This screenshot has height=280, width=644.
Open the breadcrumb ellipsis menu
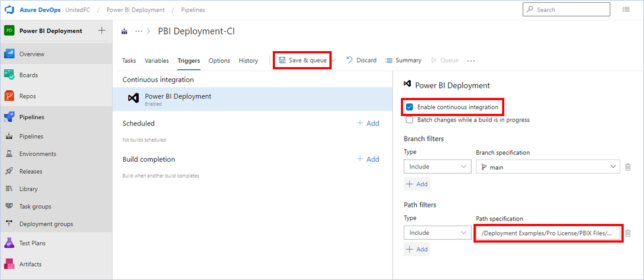(x=139, y=31)
